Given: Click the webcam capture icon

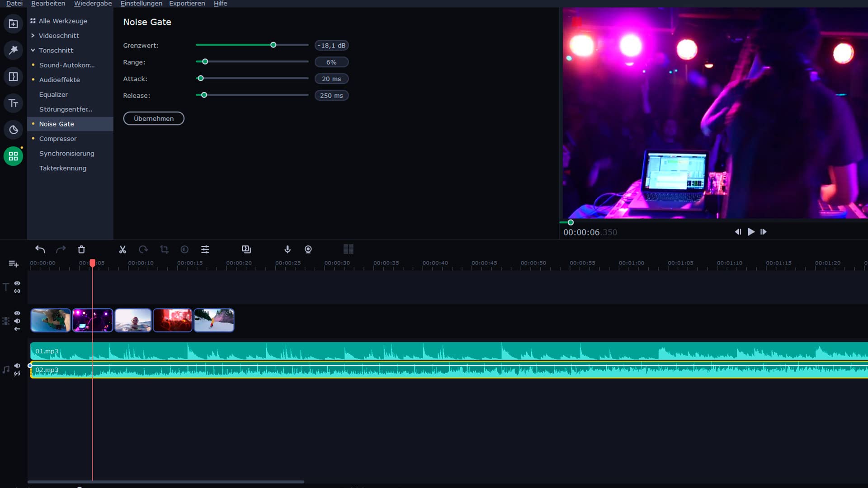Looking at the screenshot, I should [x=308, y=249].
